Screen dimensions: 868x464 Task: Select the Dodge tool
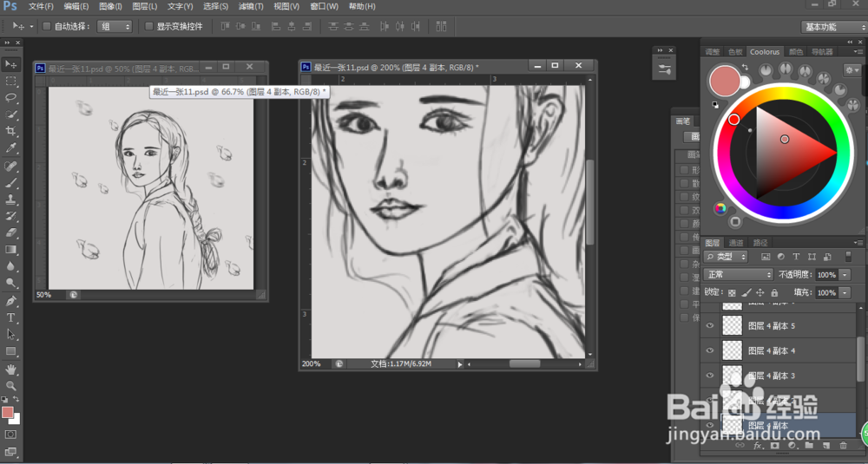[x=11, y=283]
